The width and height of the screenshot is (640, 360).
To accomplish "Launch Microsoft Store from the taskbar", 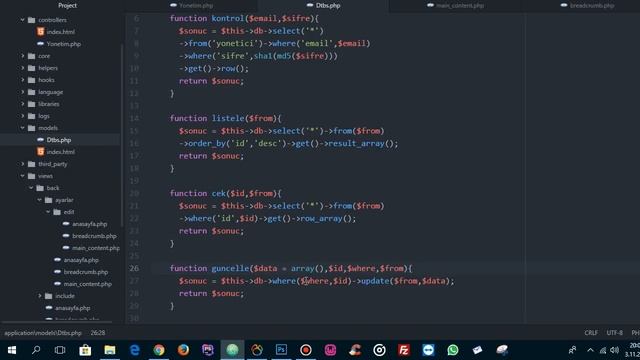I will (85, 350).
